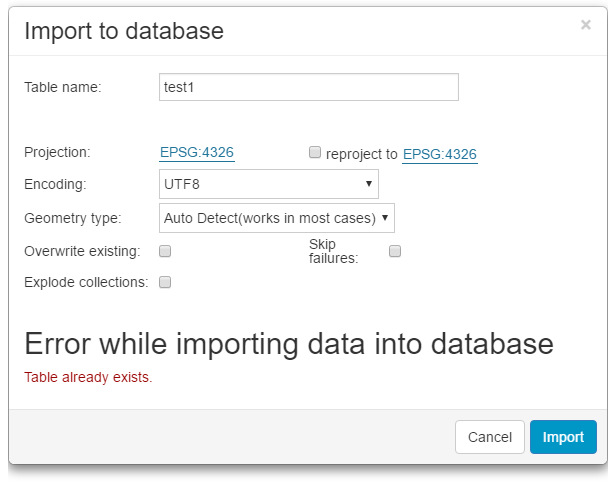This screenshot has width=614, height=499.
Task: Enable the Skip failures checkbox
Action: point(395,251)
